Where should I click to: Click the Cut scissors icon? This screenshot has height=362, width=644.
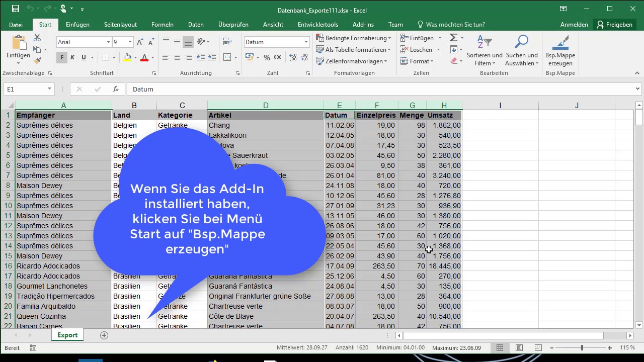pos(37,38)
